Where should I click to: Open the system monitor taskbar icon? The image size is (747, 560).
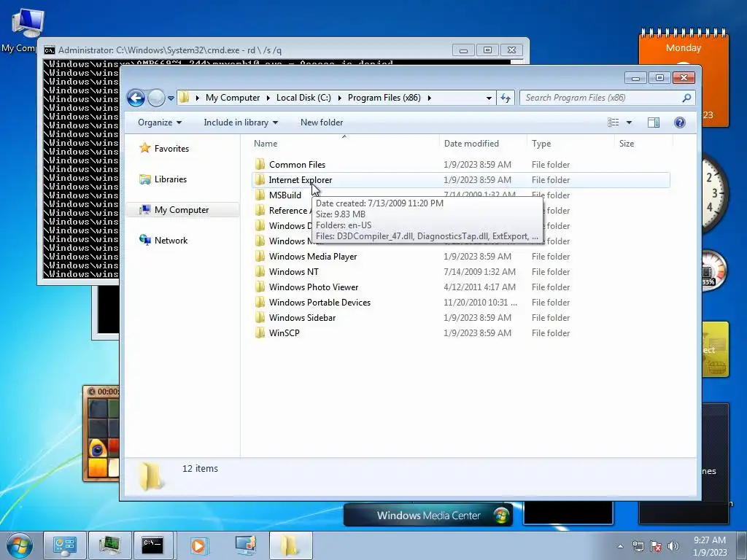pos(109,545)
